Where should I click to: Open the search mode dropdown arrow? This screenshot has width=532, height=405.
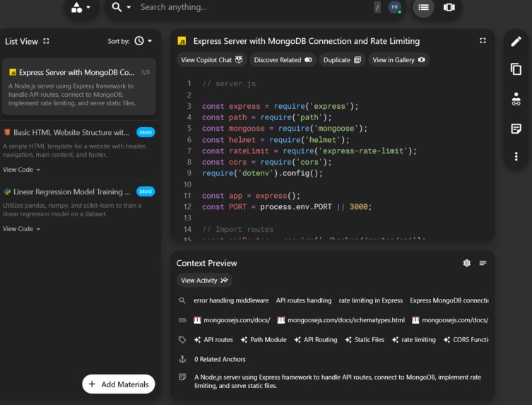129,7
